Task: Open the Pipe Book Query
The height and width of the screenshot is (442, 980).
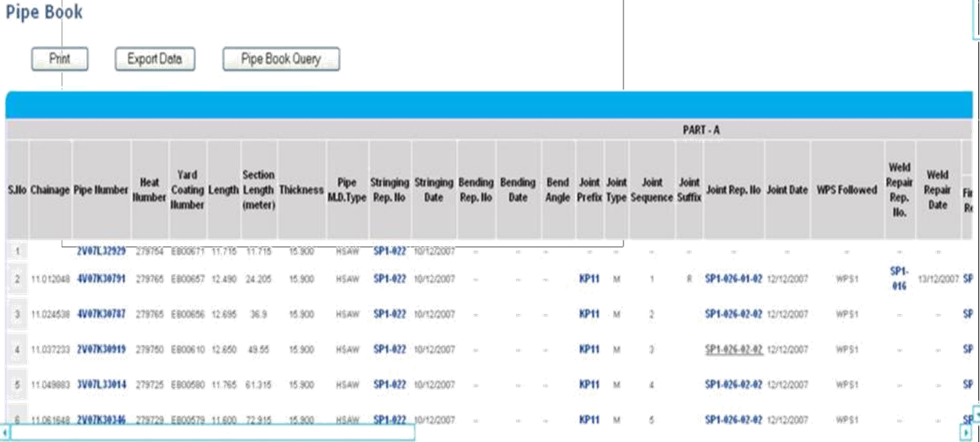Action: (280, 59)
